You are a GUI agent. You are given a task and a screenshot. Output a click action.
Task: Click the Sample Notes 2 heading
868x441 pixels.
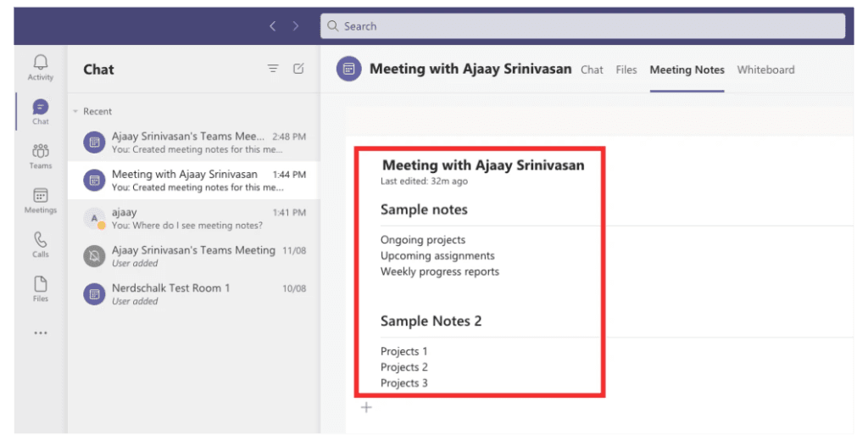(431, 321)
